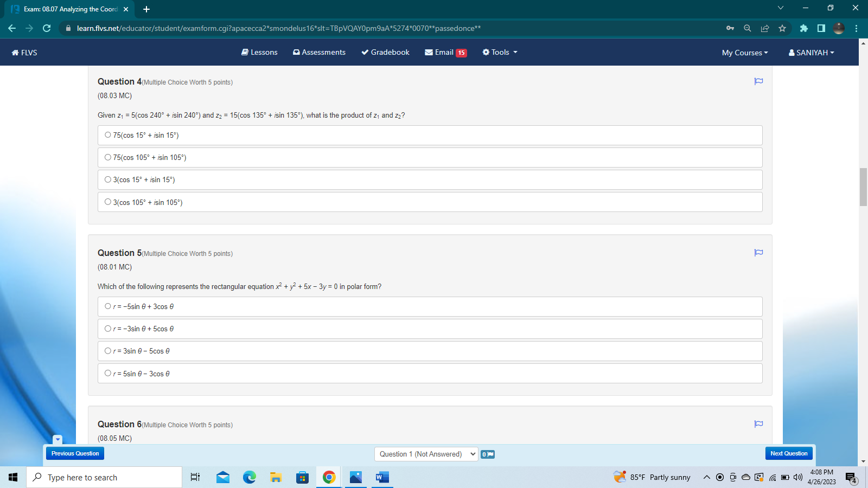Expand the My Courses dropdown
Image resolution: width=868 pixels, height=488 pixels.
tap(745, 53)
